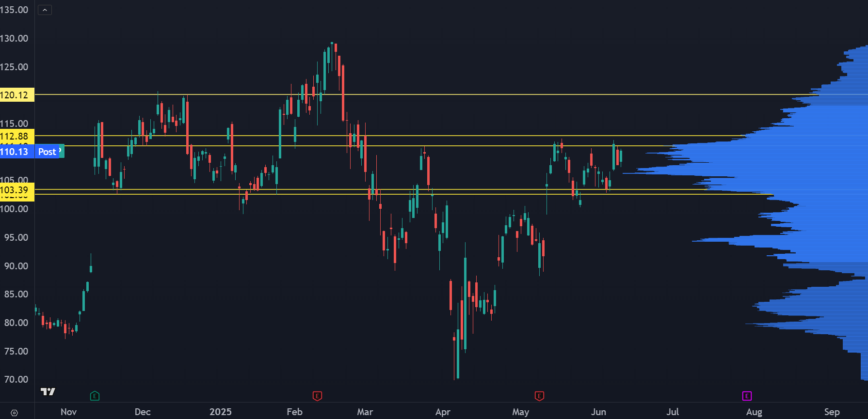
Task: Click the 2025 label on the time axis
Action: (220, 412)
